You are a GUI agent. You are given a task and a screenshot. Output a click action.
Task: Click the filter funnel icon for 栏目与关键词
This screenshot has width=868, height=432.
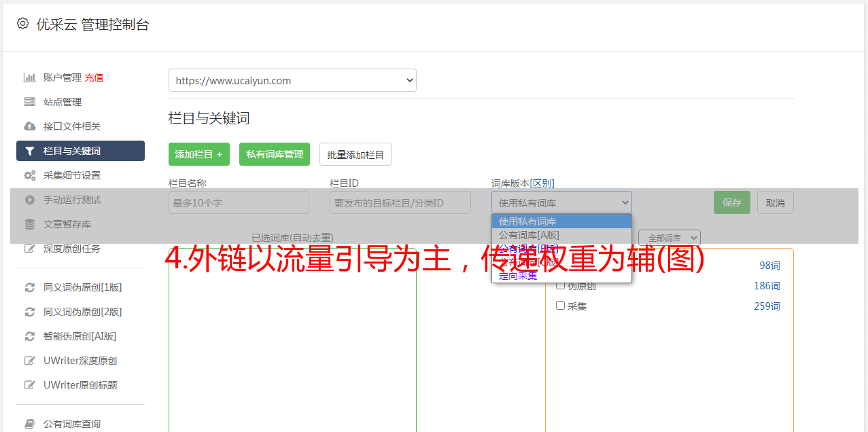29,151
